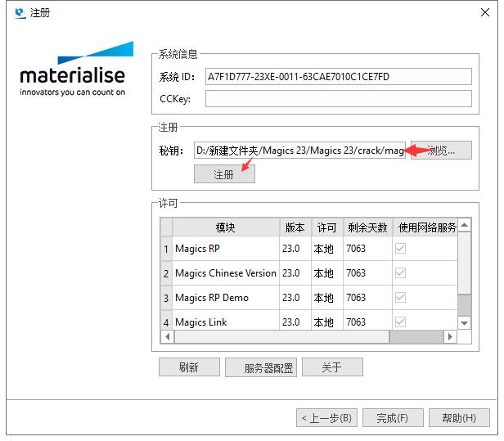Open 服务器配置 server configuration
The image size is (504, 441).
(x=261, y=367)
